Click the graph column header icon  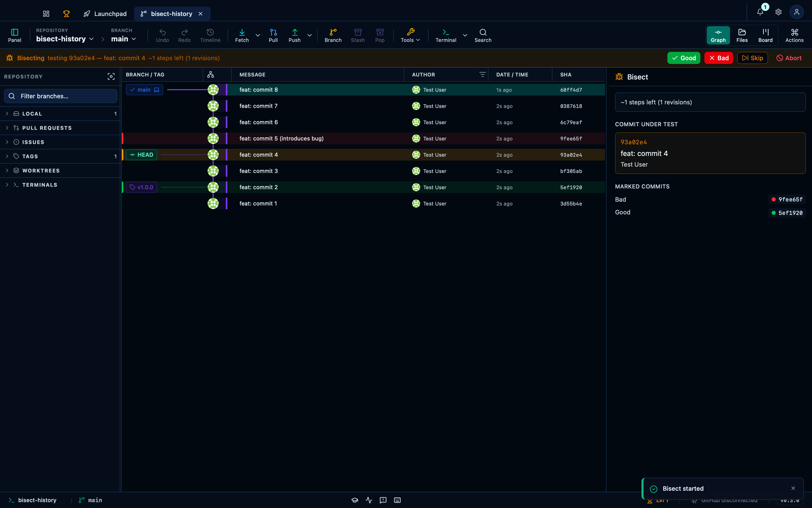click(211, 75)
